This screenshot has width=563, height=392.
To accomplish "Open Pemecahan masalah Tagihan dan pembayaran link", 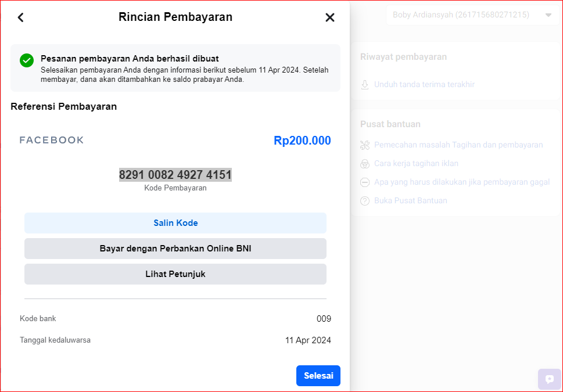I will pos(458,145).
